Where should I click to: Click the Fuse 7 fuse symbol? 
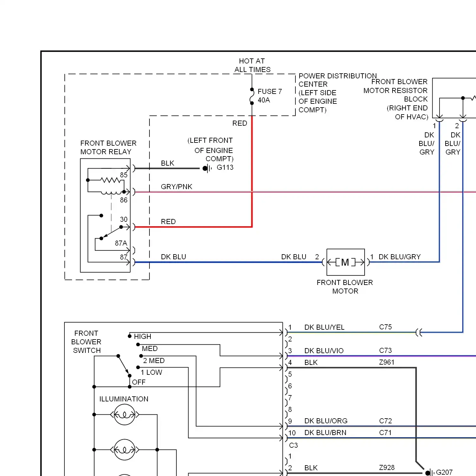point(252,96)
